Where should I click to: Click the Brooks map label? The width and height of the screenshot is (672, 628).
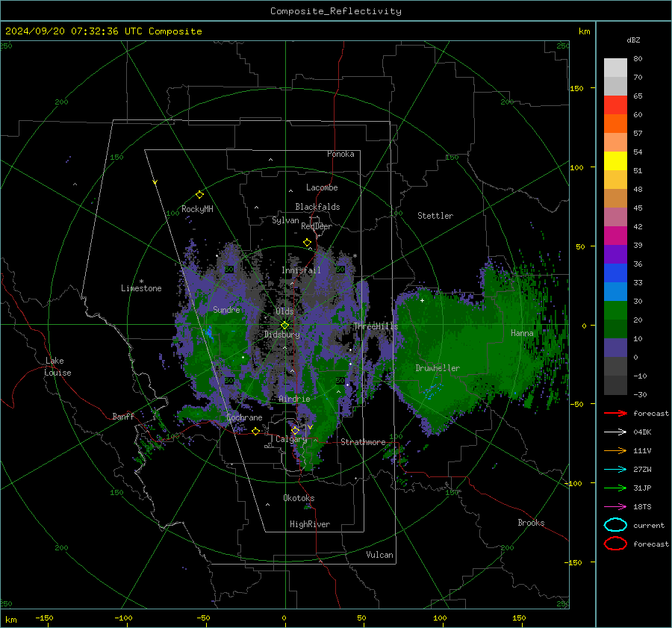pyautogui.click(x=531, y=523)
